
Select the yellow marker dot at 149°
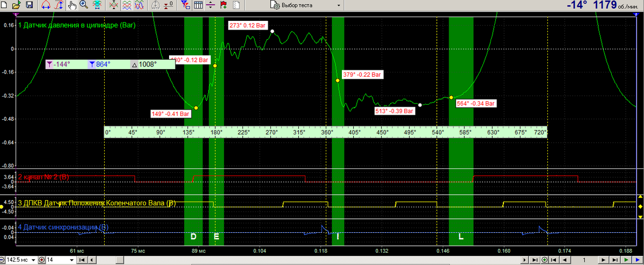196,108
